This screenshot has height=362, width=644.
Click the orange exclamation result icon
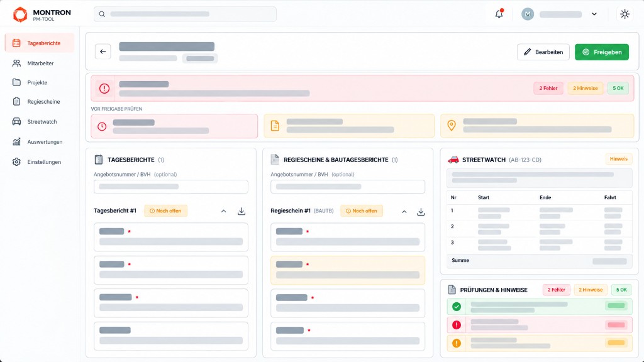(x=457, y=343)
